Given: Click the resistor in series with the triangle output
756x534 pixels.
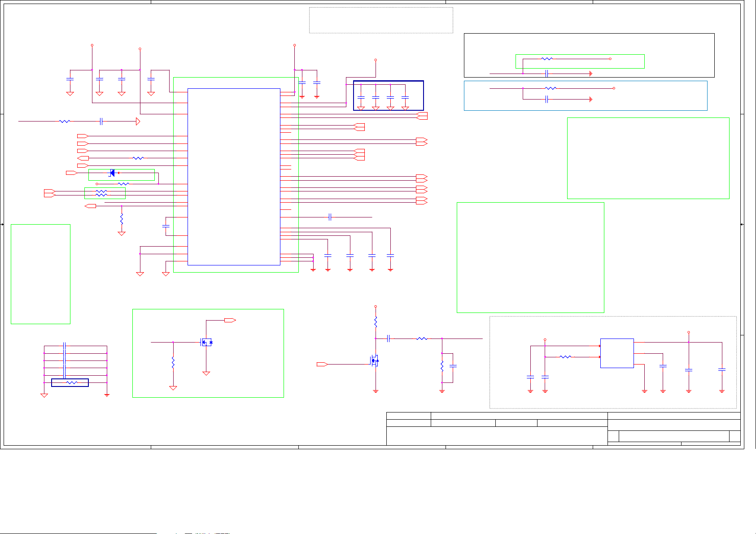Looking at the screenshot, I should 65,122.
